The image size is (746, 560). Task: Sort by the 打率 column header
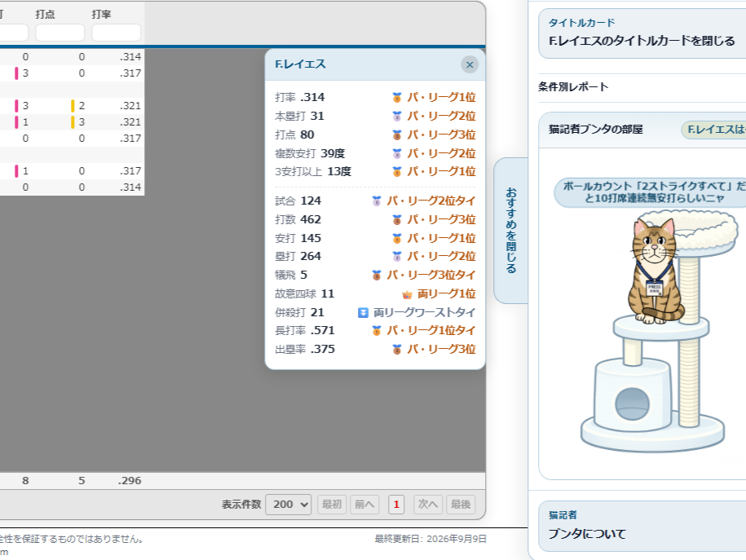101,15
